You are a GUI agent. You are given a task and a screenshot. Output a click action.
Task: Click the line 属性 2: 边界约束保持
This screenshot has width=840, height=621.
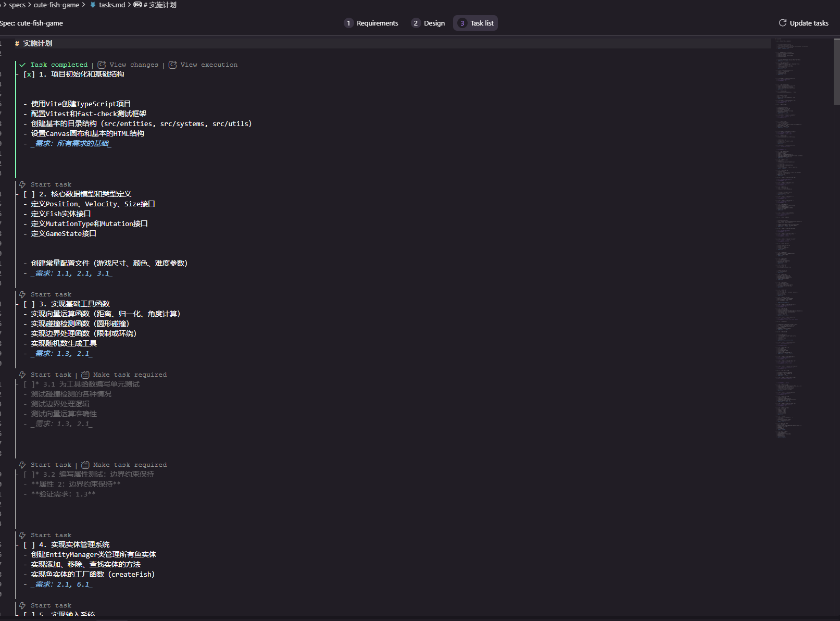(x=76, y=485)
